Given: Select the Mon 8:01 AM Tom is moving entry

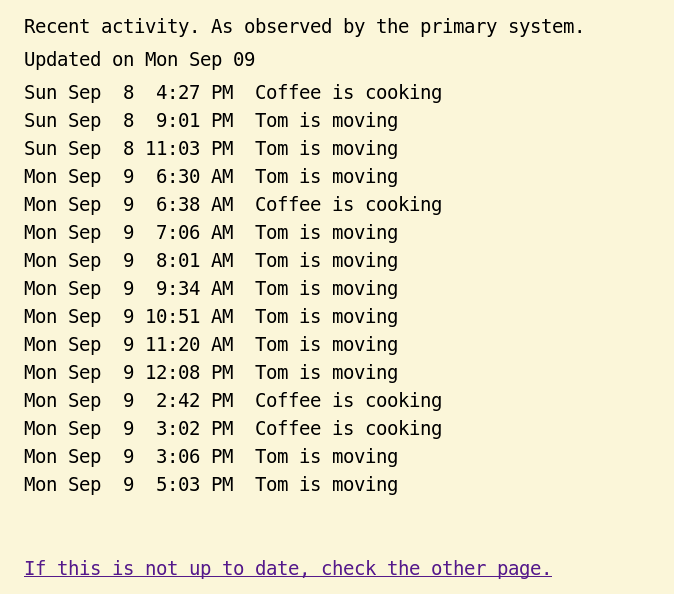Looking at the screenshot, I should (x=210, y=261).
